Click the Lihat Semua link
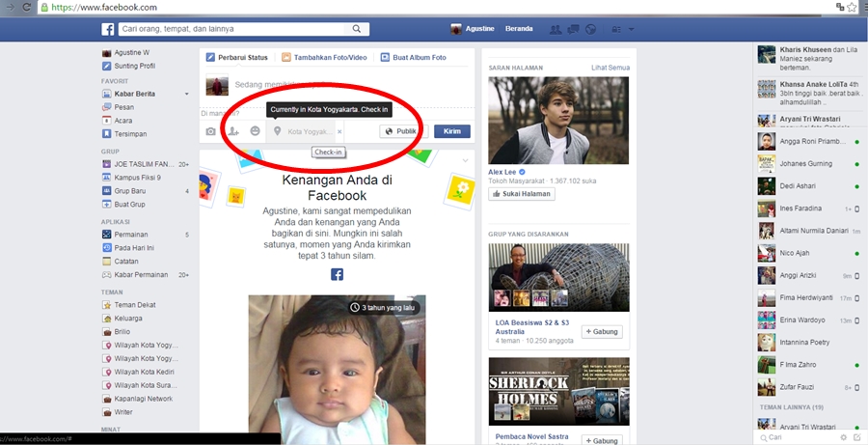The width and height of the screenshot is (868, 445). pyautogui.click(x=610, y=67)
